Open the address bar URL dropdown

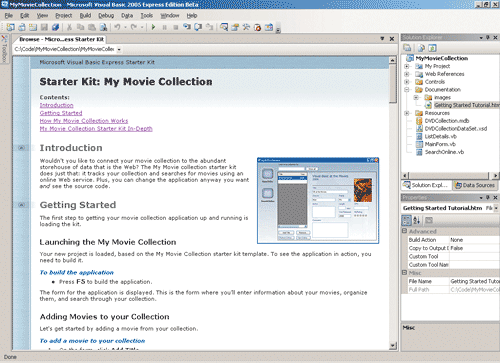pos(119,49)
